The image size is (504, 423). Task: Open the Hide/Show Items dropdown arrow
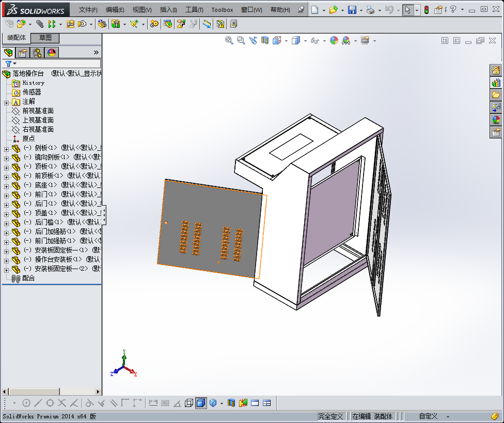[324, 41]
